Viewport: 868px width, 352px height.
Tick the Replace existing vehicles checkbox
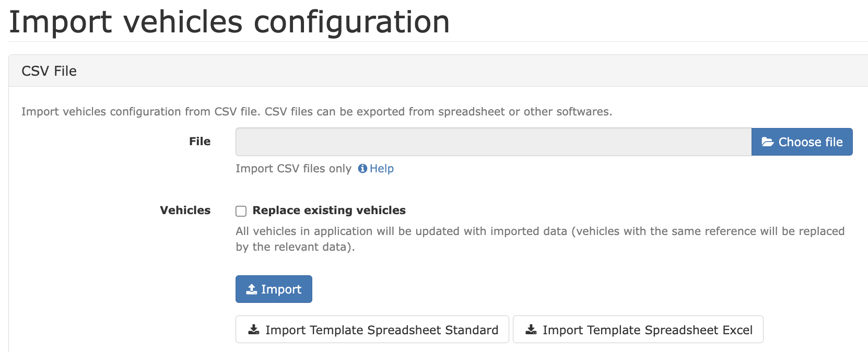(x=241, y=211)
